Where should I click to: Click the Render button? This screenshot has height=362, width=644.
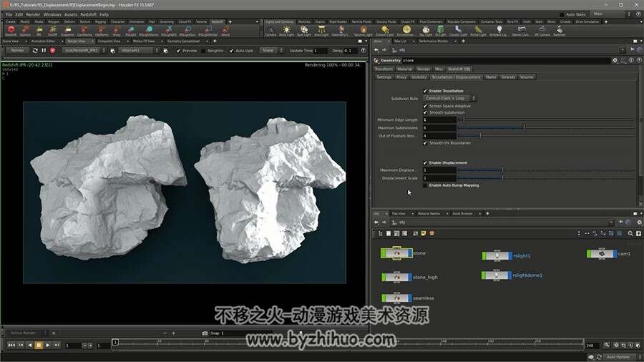click(x=17, y=51)
